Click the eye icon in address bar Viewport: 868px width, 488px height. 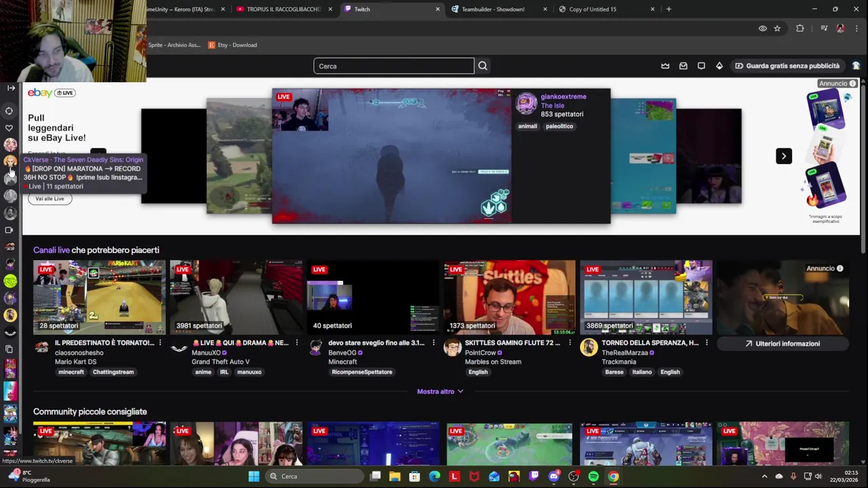click(x=763, y=28)
